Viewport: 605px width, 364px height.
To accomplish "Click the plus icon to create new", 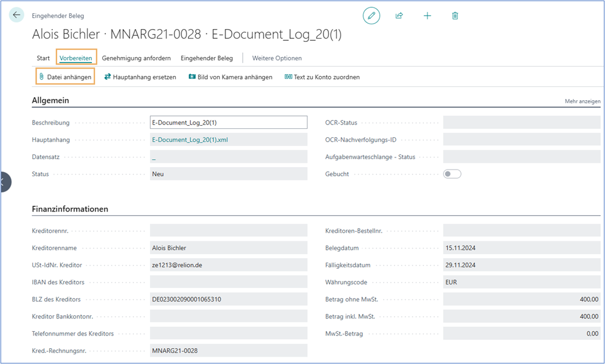I will click(427, 15).
